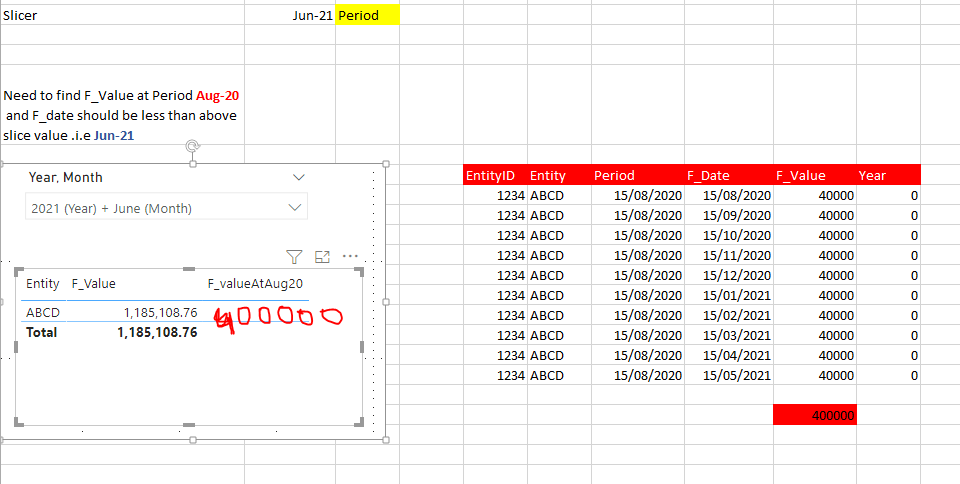Select F_Date cell 15/01/2021
The height and width of the screenshot is (484, 960).
point(729,295)
